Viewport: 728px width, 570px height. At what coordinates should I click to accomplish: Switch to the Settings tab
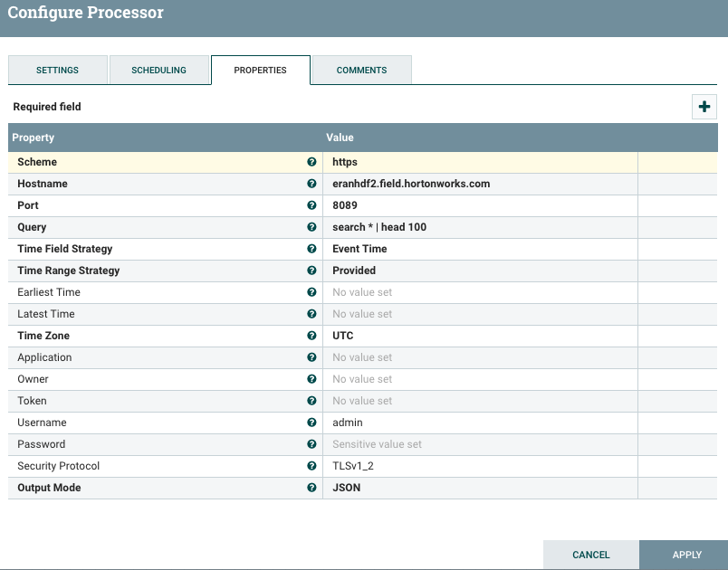point(57,70)
